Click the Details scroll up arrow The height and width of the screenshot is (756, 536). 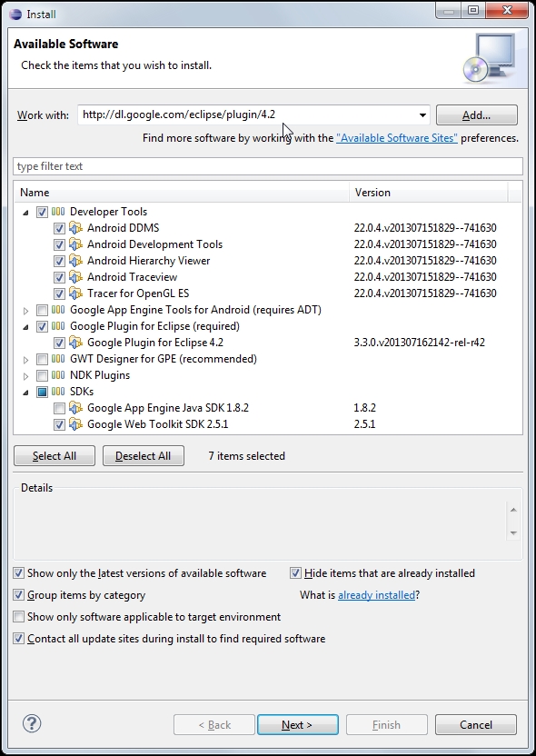click(513, 510)
